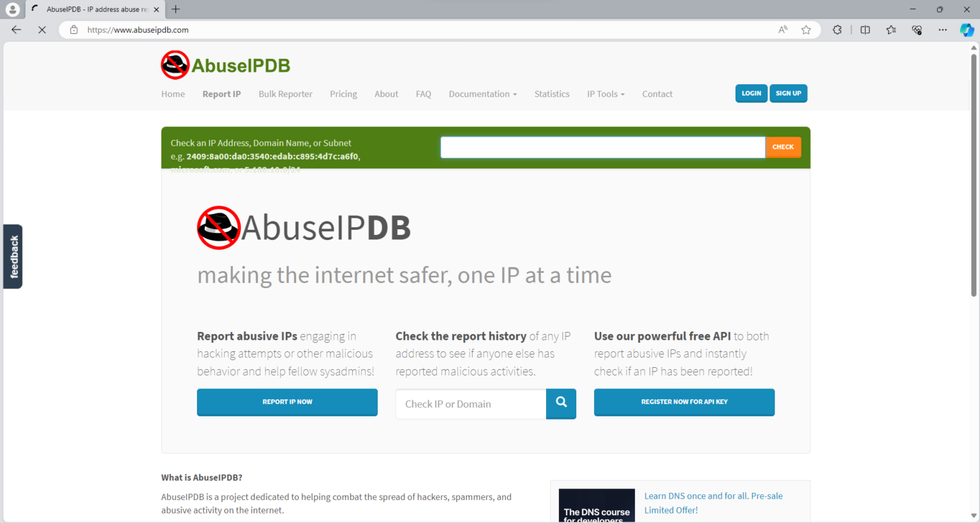Viewport: 980px width, 523px height.
Task: Click the REPORT IP NOW button
Action: point(287,402)
